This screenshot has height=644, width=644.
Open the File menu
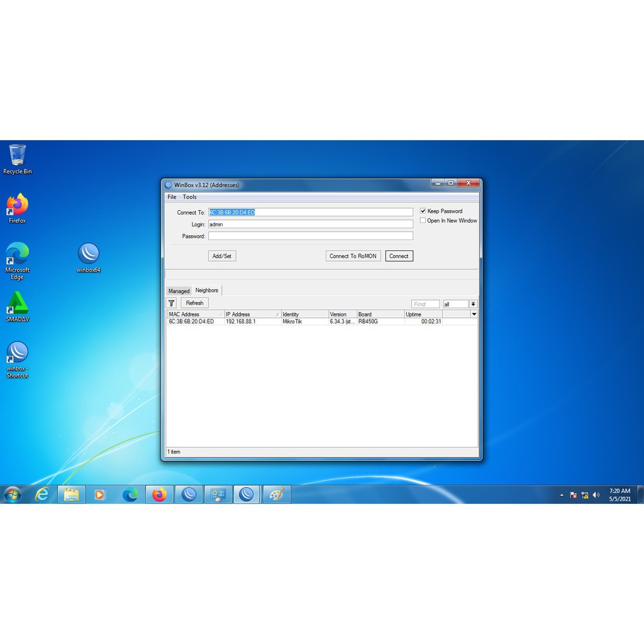(172, 197)
